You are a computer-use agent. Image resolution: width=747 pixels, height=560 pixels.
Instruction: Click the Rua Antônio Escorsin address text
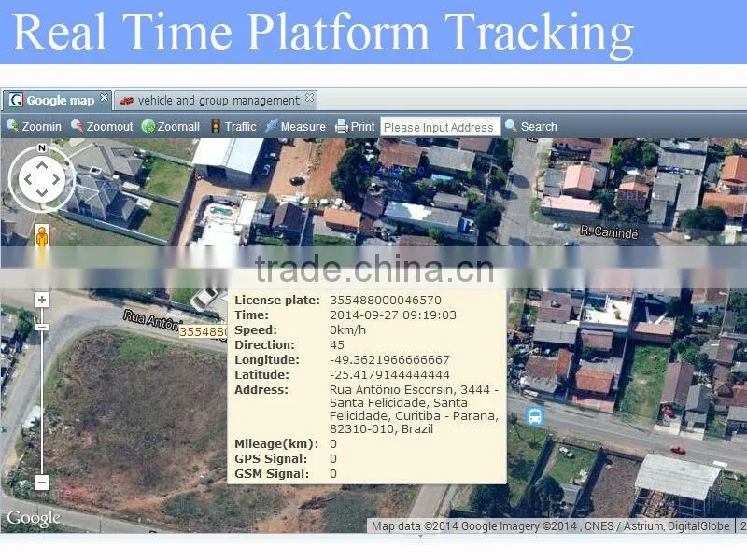(414, 409)
